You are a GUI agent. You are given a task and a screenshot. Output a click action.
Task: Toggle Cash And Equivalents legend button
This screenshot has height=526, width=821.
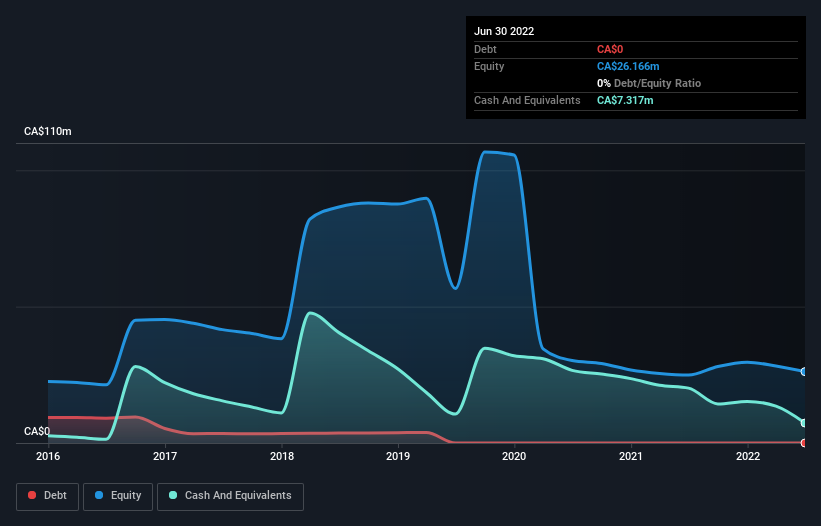click(230, 496)
